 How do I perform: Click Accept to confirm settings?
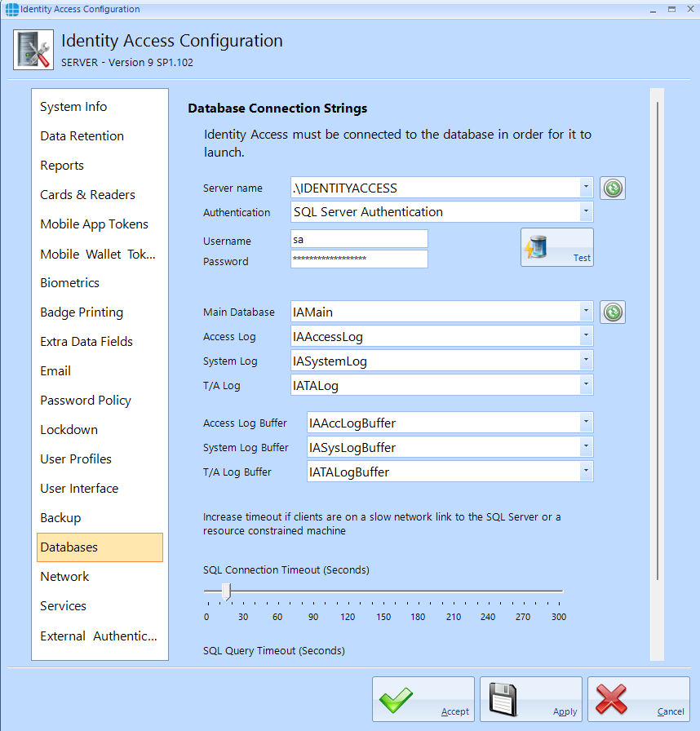423,699
